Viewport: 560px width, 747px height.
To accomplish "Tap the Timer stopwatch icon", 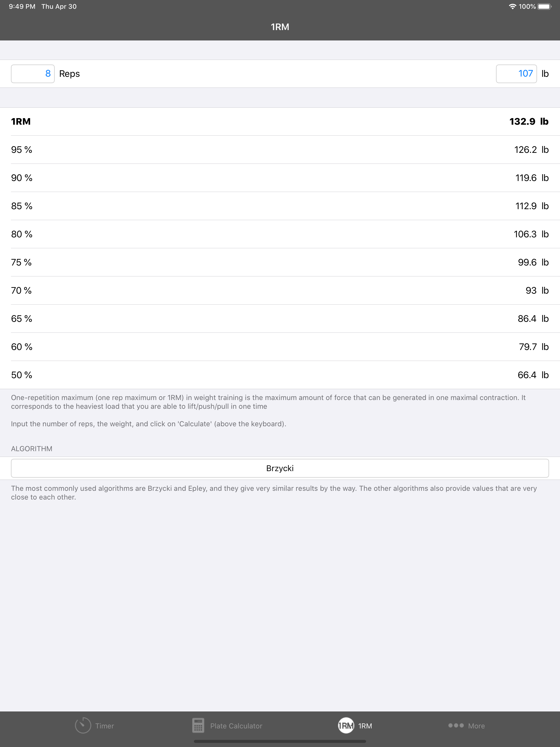I will click(x=83, y=725).
